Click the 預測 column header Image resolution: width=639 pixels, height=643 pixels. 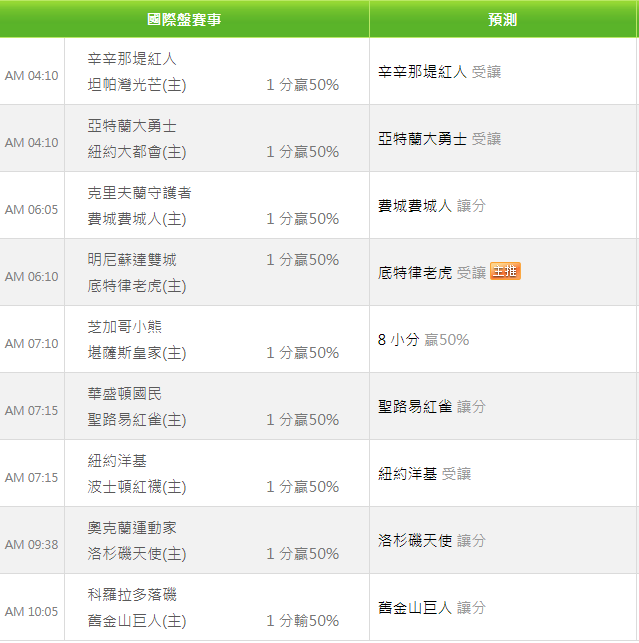coord(502,19)
